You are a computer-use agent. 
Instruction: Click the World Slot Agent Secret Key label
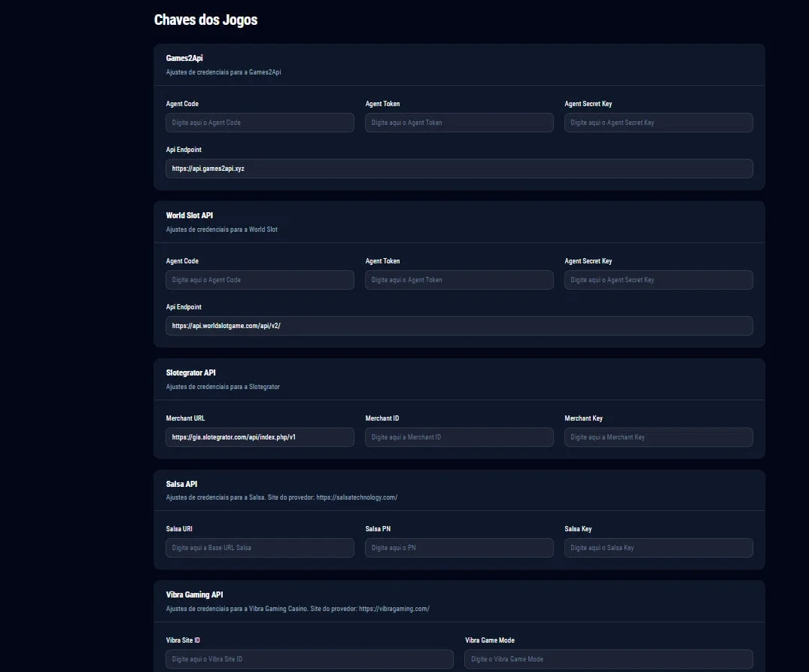[x=589, y=261]
